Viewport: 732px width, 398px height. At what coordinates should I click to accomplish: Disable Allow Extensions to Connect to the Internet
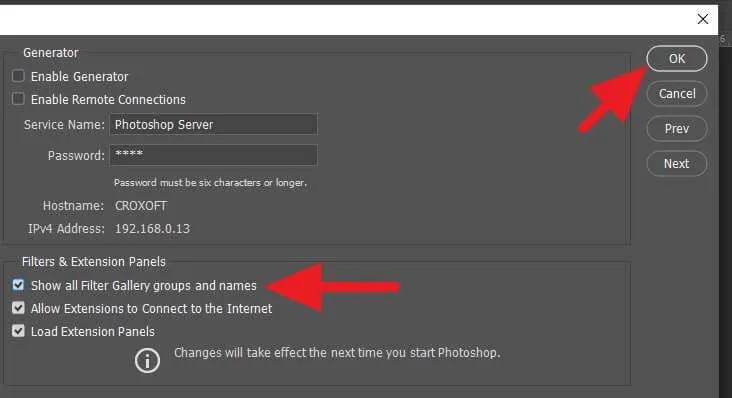pyautogui.click(x=18, y=308)
